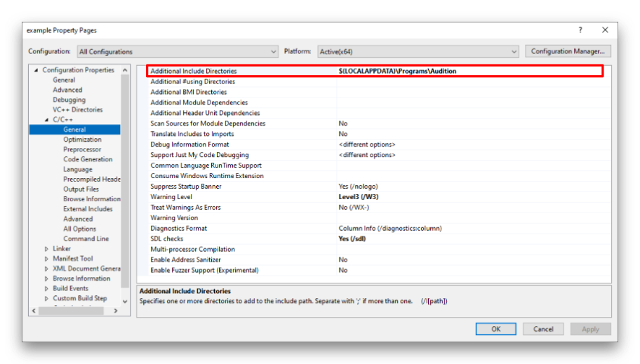Viewport: 640px width, 364px height.
Task: Click the Configuration Manager button
Action: tap(567, 52)
